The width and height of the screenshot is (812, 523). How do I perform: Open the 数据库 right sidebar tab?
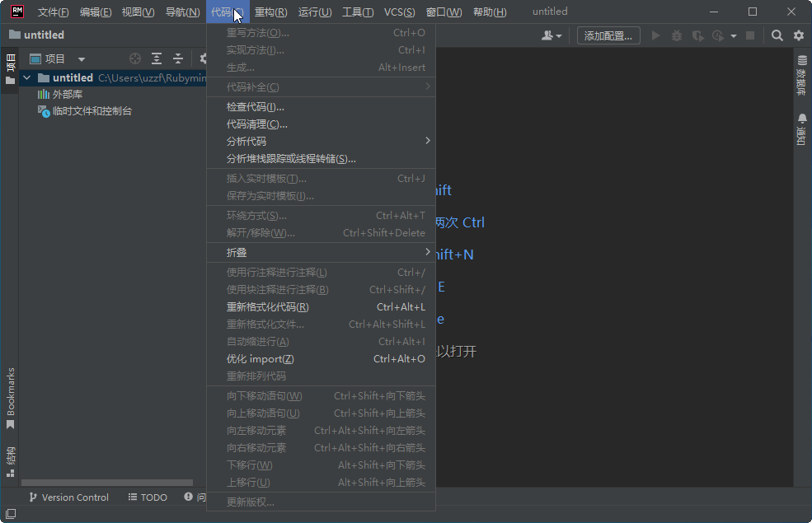click(x=801, y=76)
